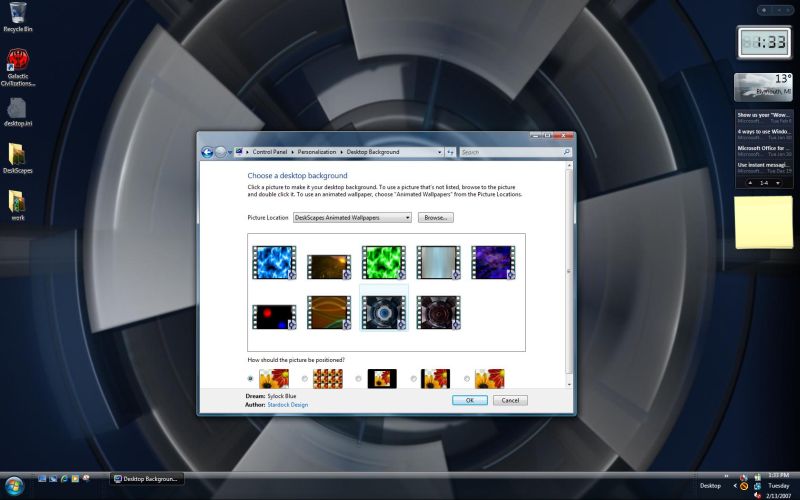This screenshot has height=500, width=800.
Task: Click Control Panel in the breadcrumb
Action: 270,152
